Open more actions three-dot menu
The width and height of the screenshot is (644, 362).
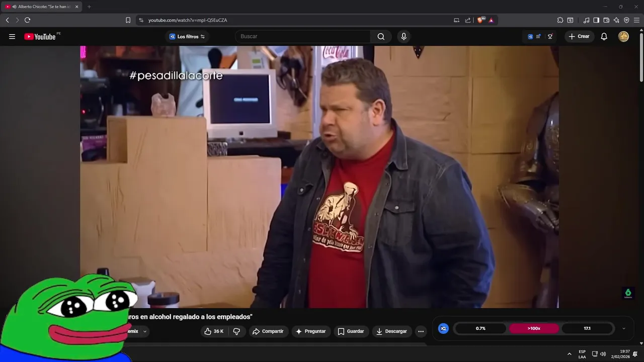coord(421,331)
